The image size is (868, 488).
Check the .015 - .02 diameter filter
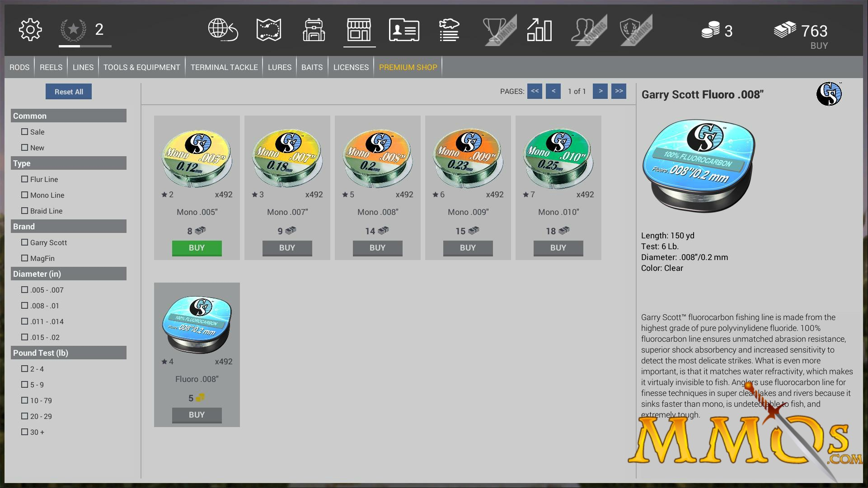pos(25,337)
